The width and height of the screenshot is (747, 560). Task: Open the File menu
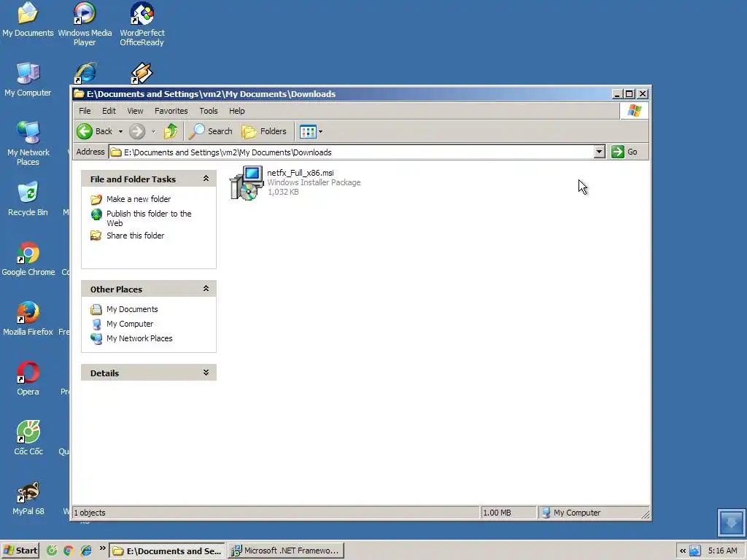click(x=85, y=111)
